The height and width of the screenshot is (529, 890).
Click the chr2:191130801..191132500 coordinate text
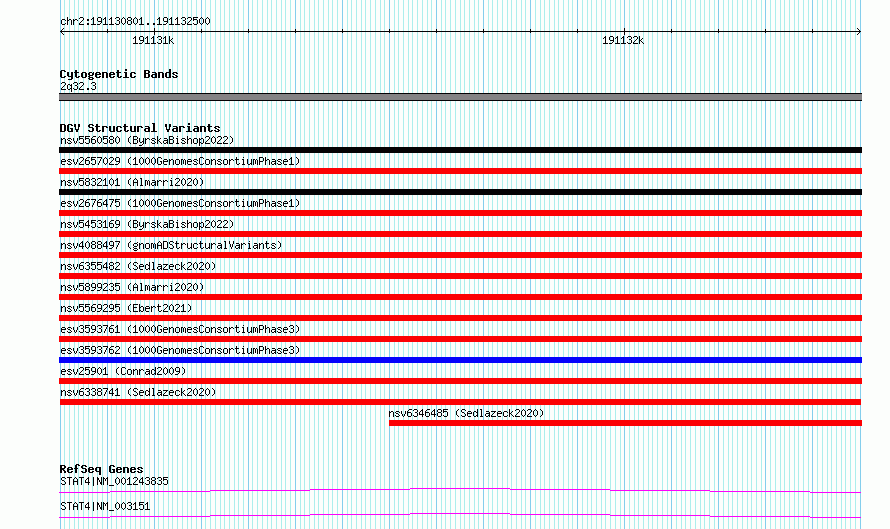[135, 22]
